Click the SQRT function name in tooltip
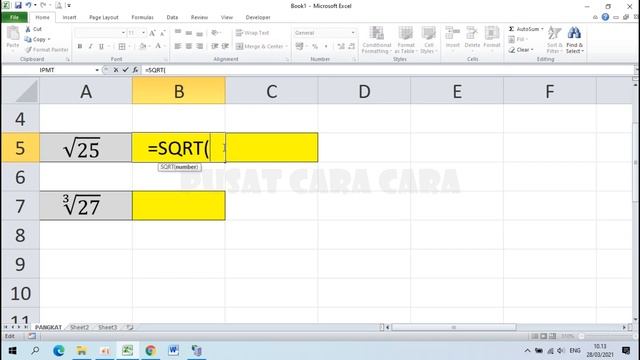Viewport: 640px width, 360px height. click(x=167, y=167)
